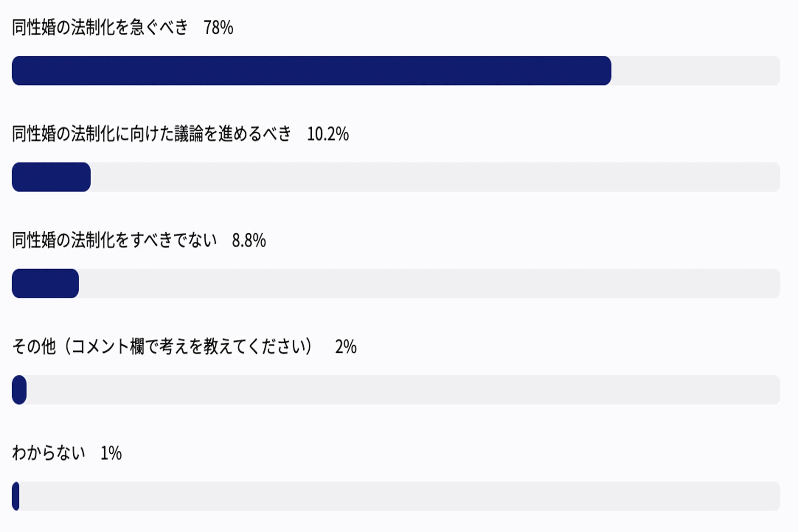
Task: Click the gray track of the 10.2% bar
Action: pos(435,177)
